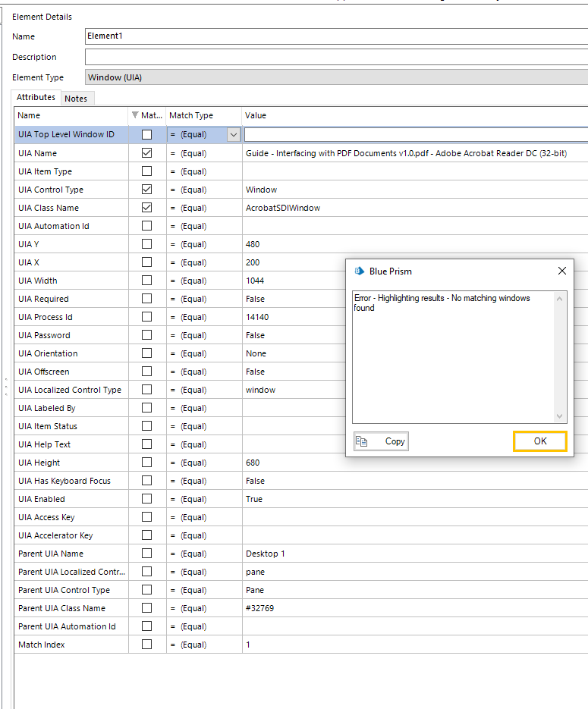Disable the UIA Class Name match checkbox
588x709 pixels.
[x=147, y=208]
